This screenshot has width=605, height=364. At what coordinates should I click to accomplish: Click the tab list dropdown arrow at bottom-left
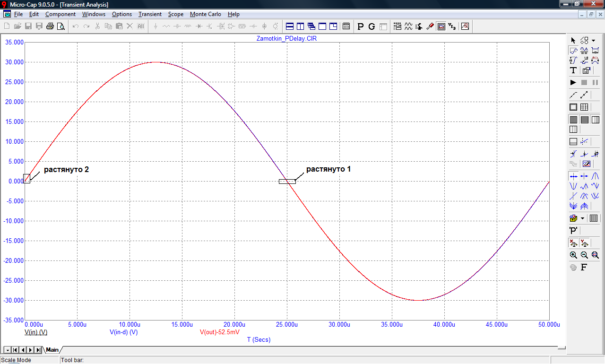(x=8, y=350)
